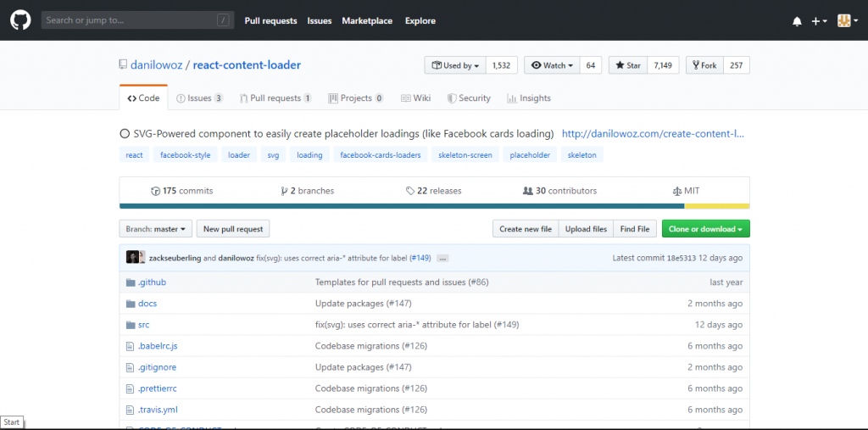Open the plus create-new menu

[x=820, y=21]
